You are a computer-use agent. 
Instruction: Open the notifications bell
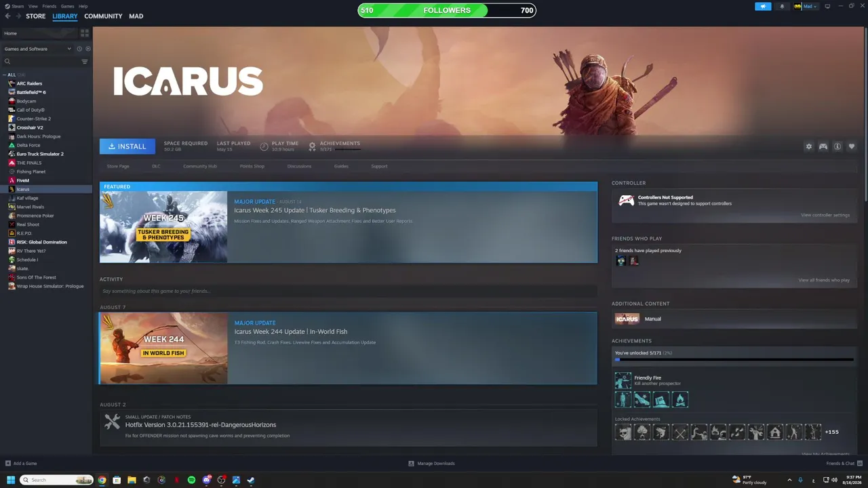click(x=782, y=6)
